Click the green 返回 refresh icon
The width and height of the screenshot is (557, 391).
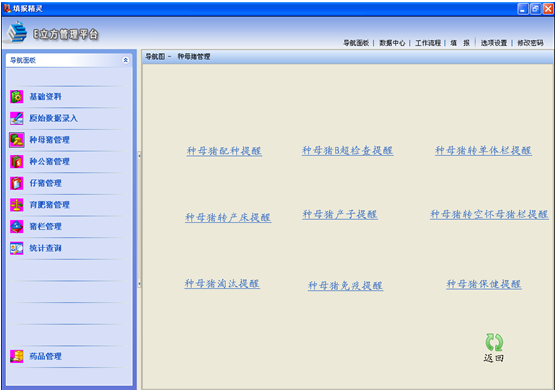click(x=494, y=342)
